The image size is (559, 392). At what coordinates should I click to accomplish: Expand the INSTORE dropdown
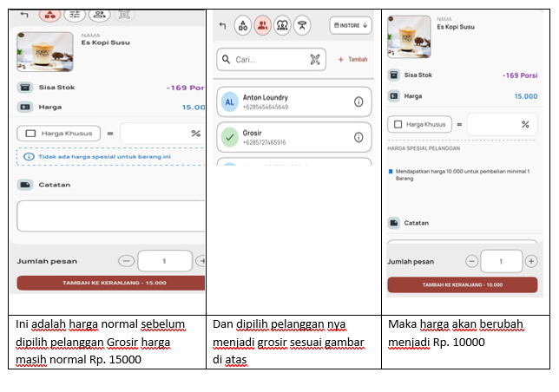pos(351,26)
